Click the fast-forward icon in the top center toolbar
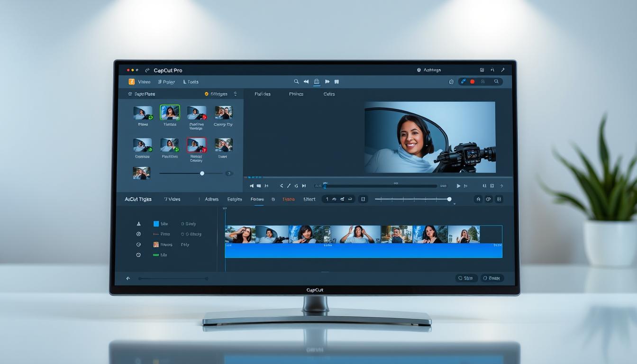637x364 pixels. click(327, 82)
